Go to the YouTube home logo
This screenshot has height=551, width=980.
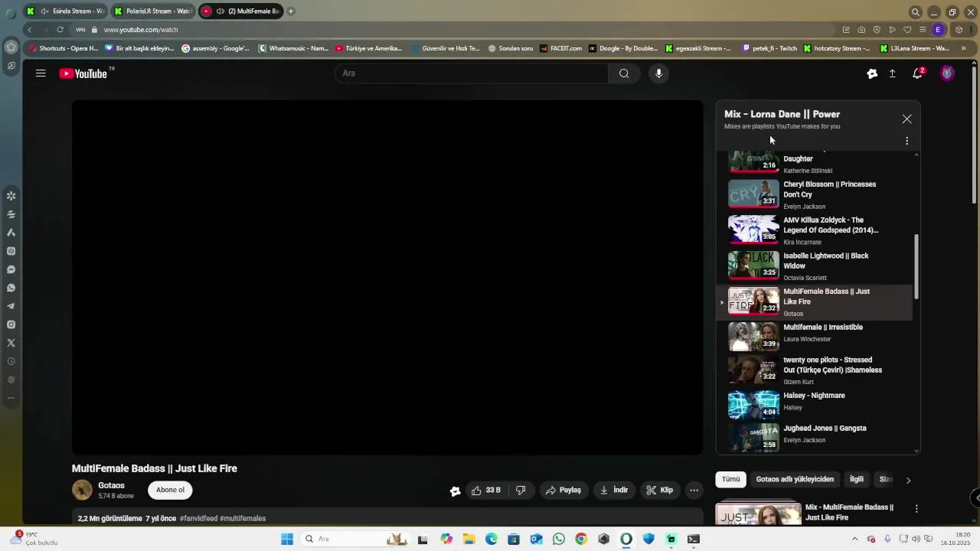(x=83, y=73)
